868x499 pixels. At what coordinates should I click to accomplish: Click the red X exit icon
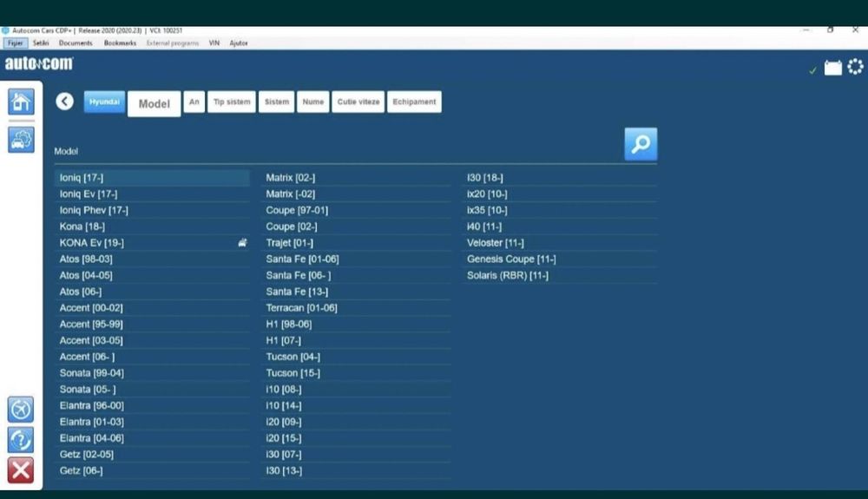[21, 470]
